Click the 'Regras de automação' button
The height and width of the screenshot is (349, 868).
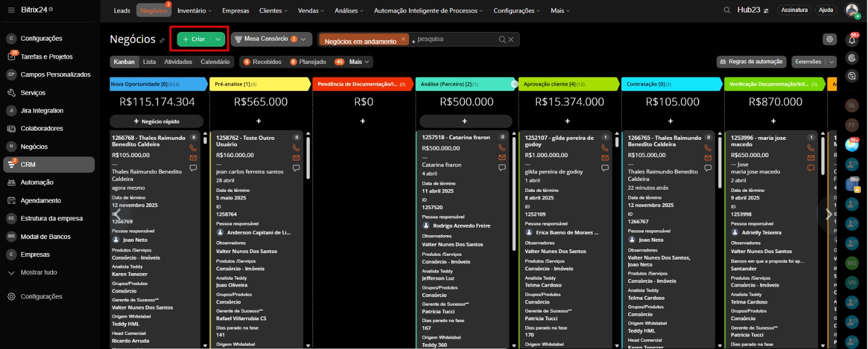(751, 62)
